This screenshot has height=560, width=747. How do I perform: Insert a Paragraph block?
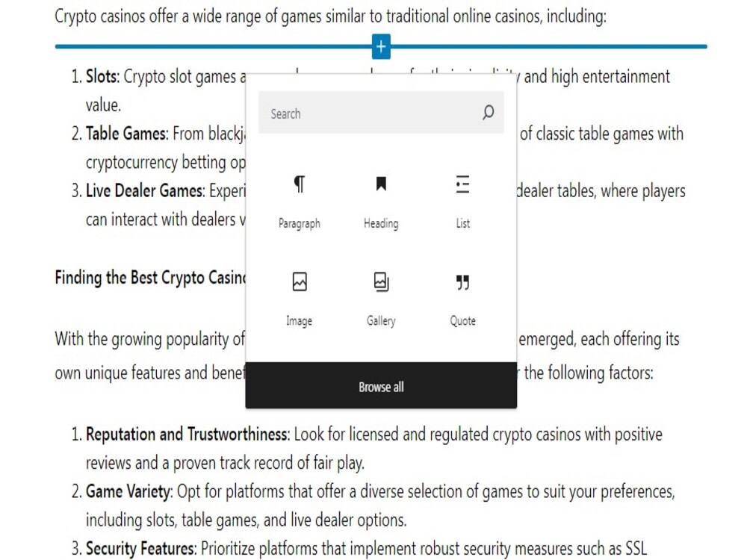[300, 202]
